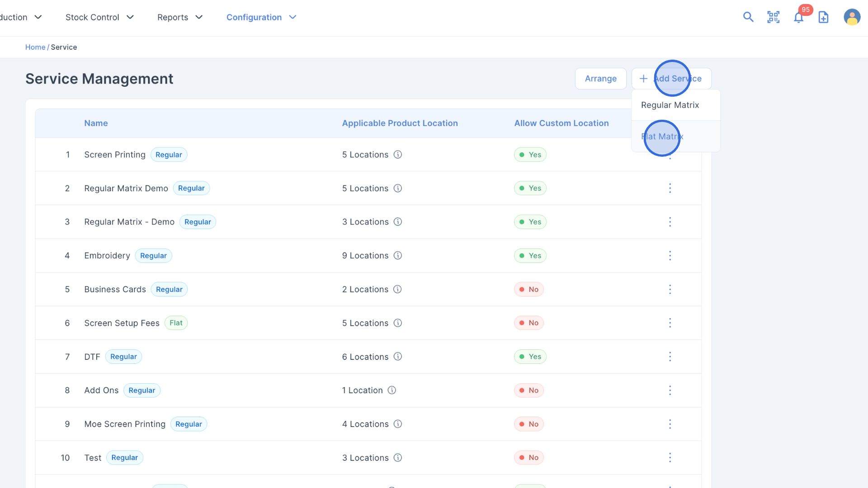
Task: Open three-dot menu for Regular Matrix Demo
Action: point(670,188)
